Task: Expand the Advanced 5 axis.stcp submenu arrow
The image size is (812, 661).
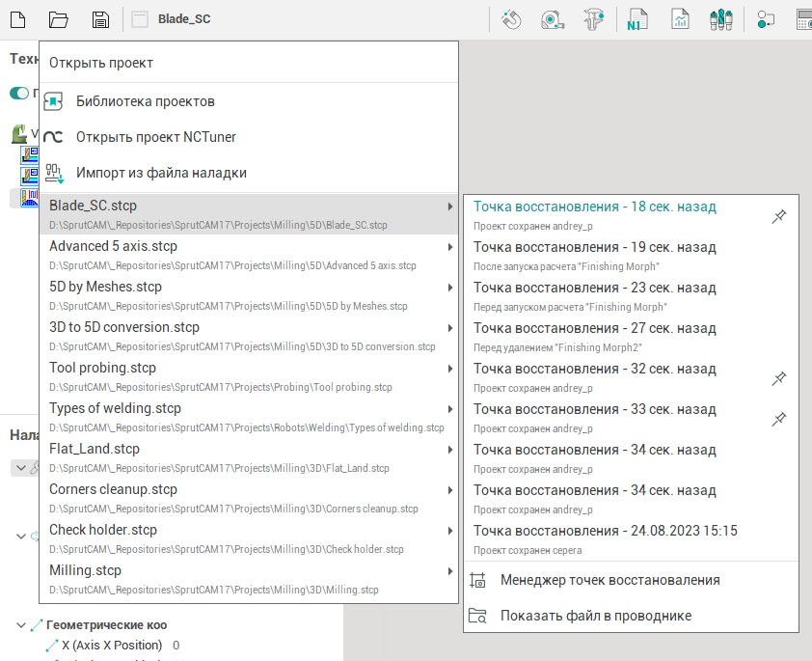Action: (449, 247)
